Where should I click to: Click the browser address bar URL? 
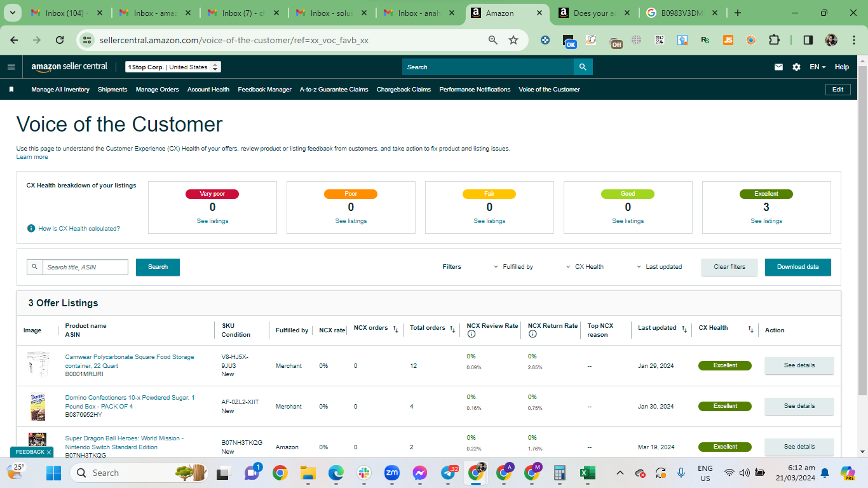(x=234, y=40)
